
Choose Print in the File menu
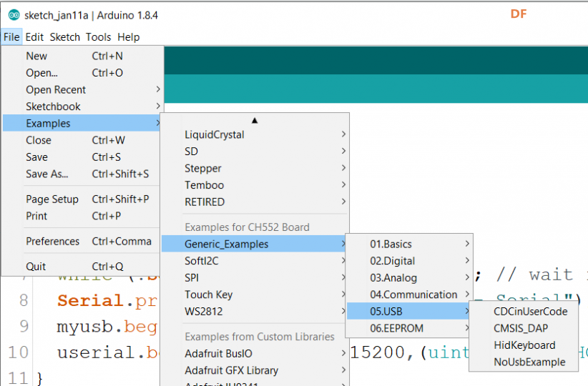[x=82, y=217]
